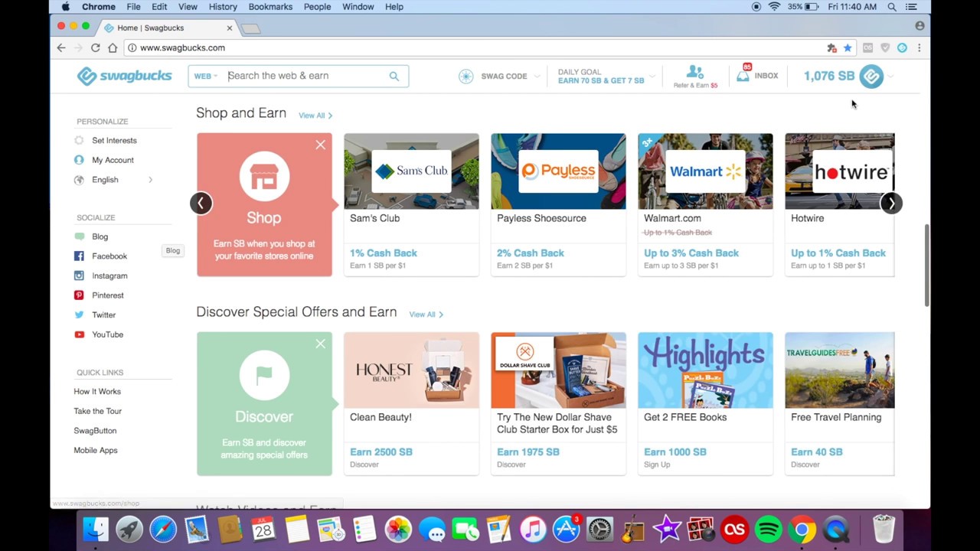Open the Bookmarks menu
Viewport: 980px width, 551px height.
tap(270, 7)
